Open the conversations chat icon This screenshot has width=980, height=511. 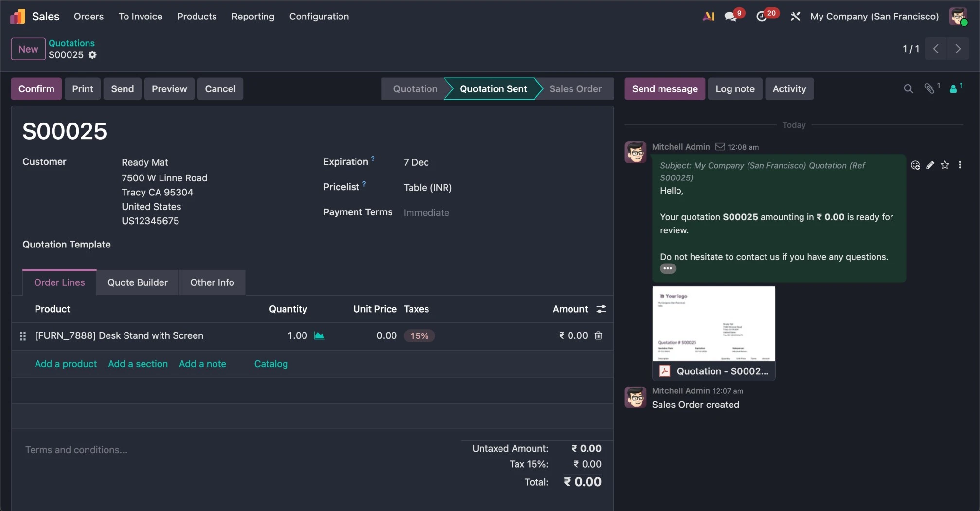point(730,17)
